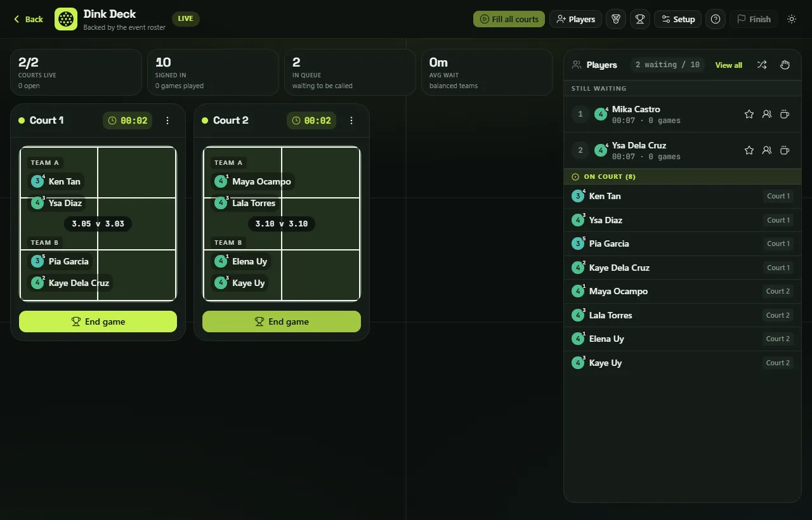Collapse the On Court (8) section
The width and height of the screenshot is (812, 520).
[683, 177]
